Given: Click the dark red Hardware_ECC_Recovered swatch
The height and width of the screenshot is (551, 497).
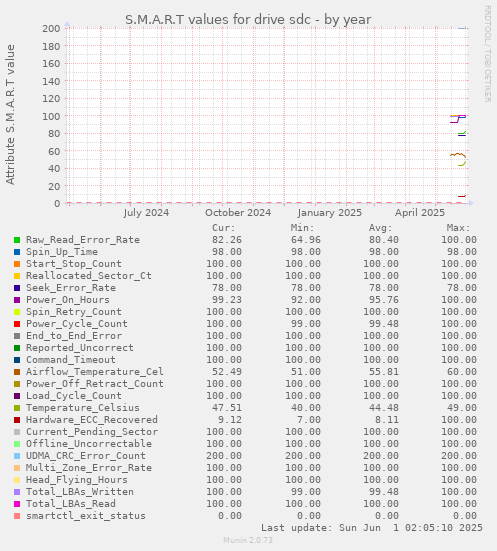Looking at the screenshot, I should point(17,420).
